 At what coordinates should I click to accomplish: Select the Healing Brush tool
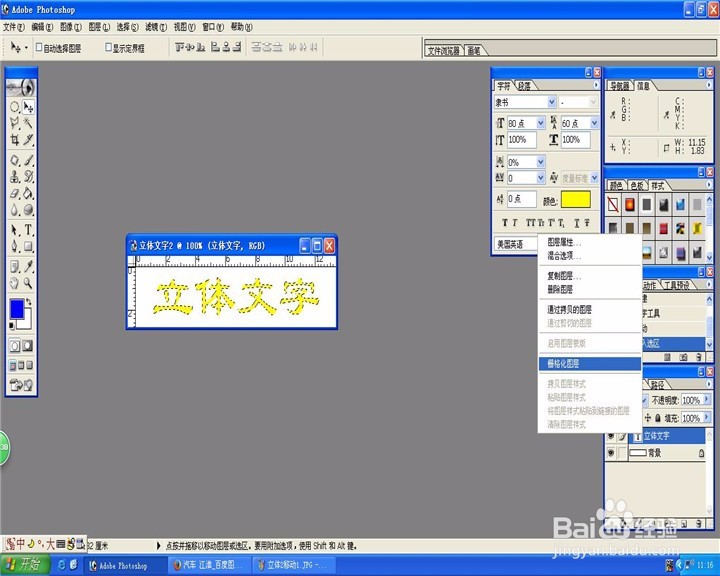(x=15, y=160)
